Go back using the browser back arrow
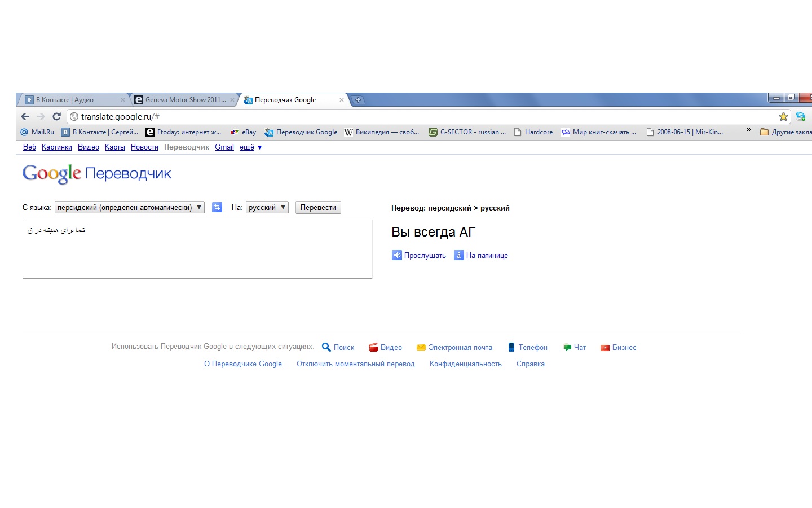The width and height of the screenshot is (812, 508). coord(25,117)
